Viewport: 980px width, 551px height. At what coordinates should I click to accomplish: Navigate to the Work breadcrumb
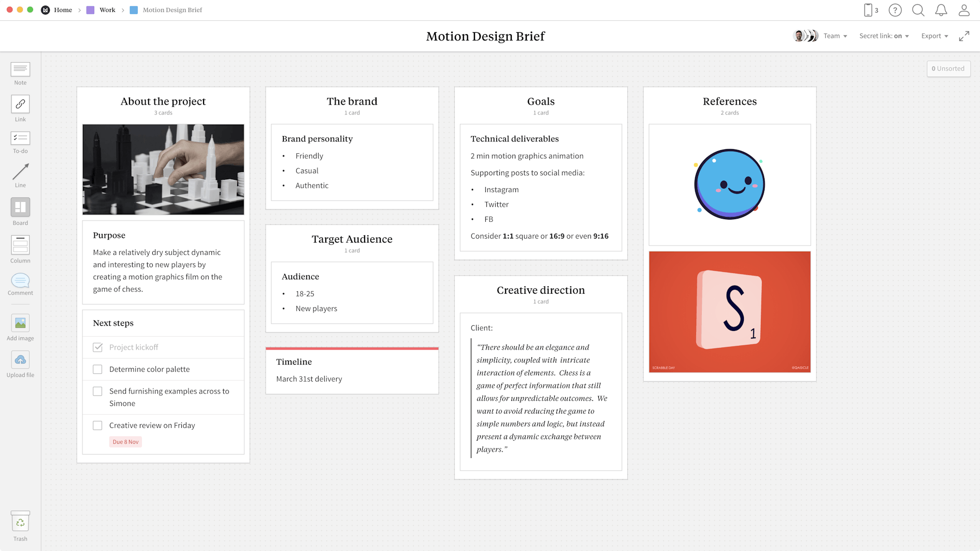[x=107, y=9]
